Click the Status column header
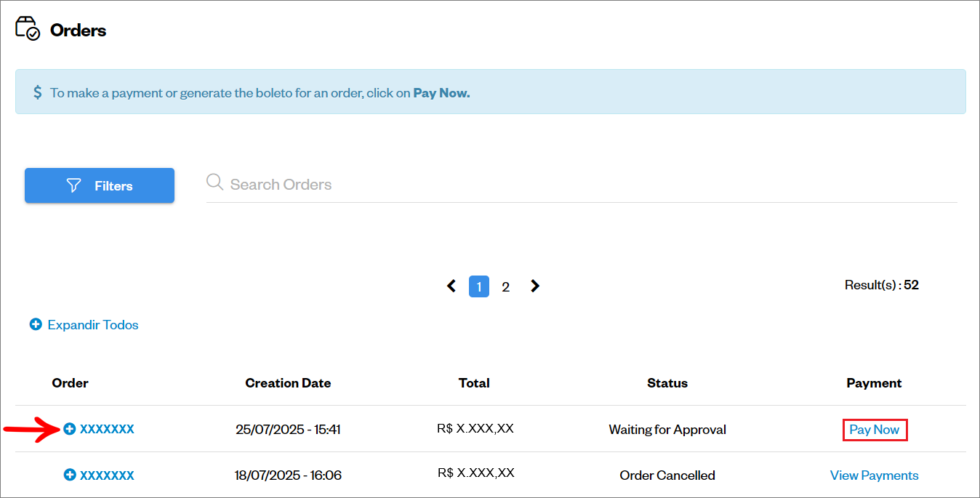This screenshot has height=498, width=980. pos(667,383)
